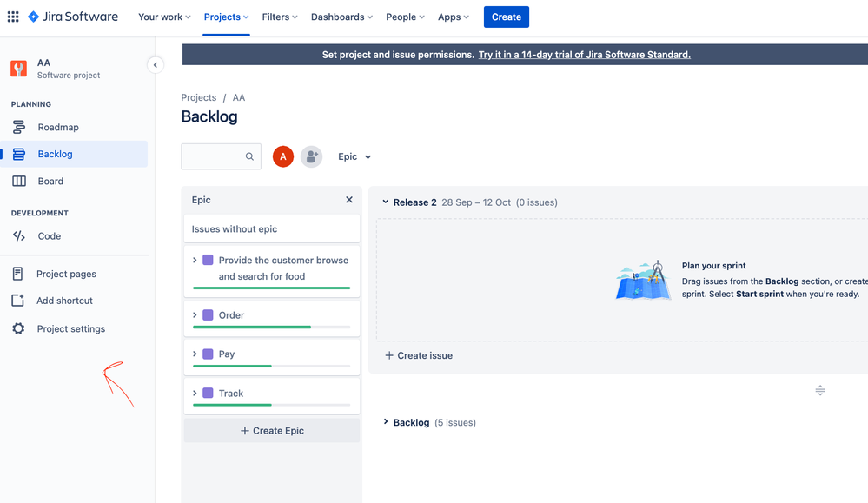Click the Create Epic button
The height and width of the screenshot is (503, 868).
tap(272, 431)
